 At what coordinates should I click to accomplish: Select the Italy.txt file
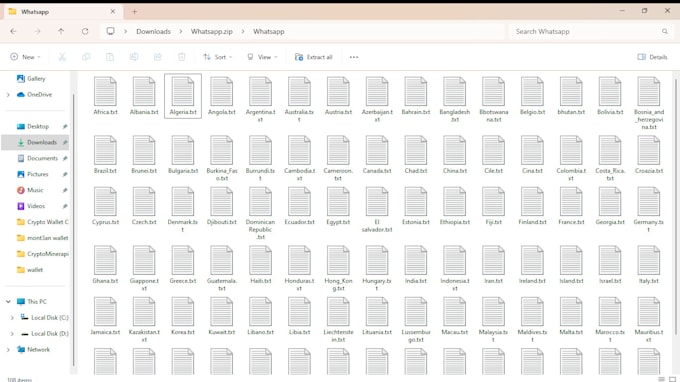pyautogui.click(x=649, y=264)
